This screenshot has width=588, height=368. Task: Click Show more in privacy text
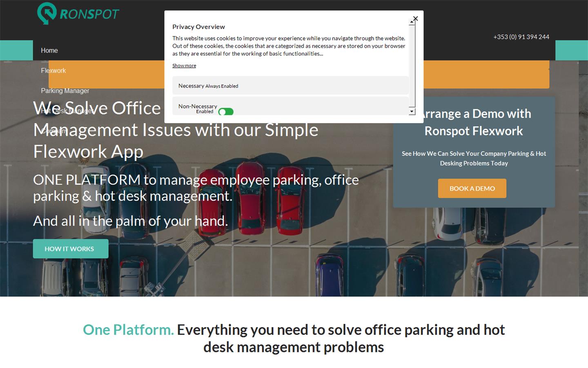point(184,65)
